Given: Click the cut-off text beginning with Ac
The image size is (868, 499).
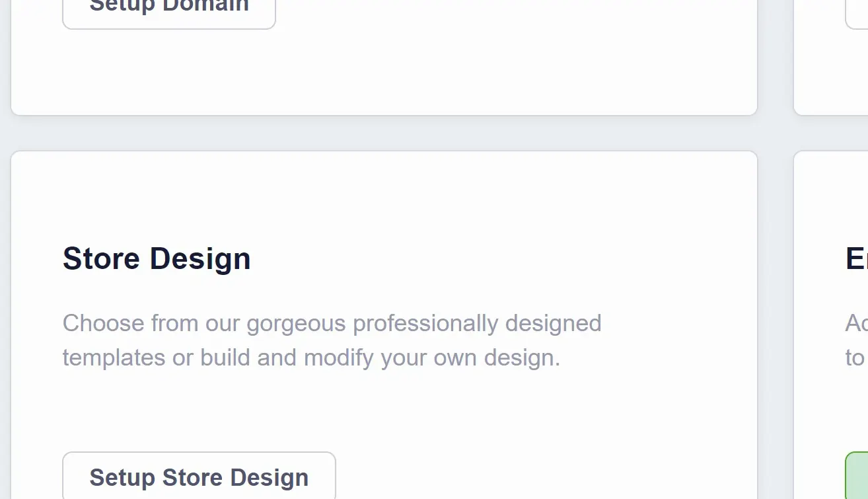Looking at the screenshot, I should tap(857, 323).
